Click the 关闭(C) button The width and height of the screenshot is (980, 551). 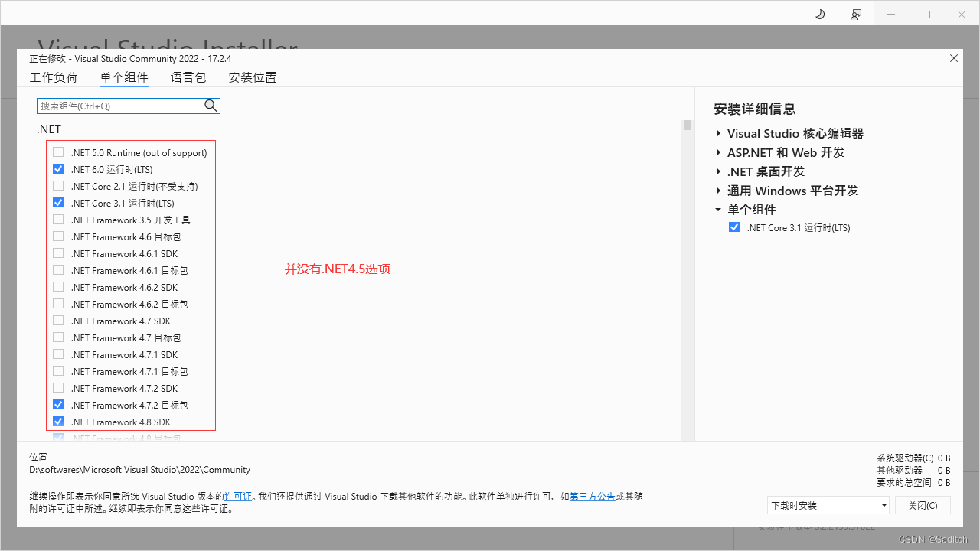(923, 505)
